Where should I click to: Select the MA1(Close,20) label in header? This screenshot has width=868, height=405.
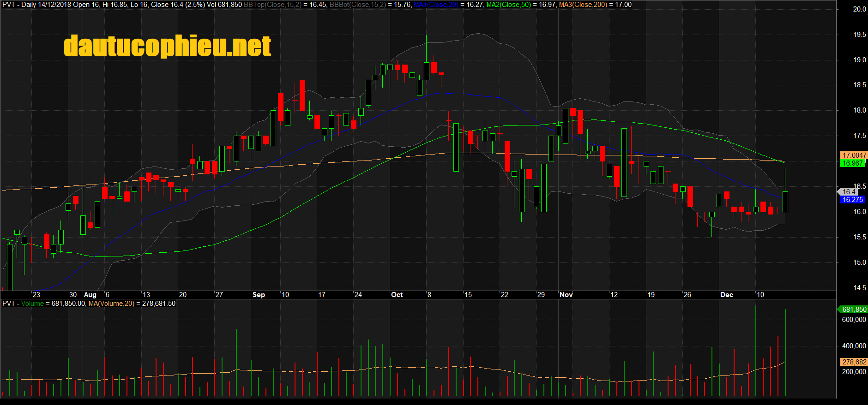436,5
